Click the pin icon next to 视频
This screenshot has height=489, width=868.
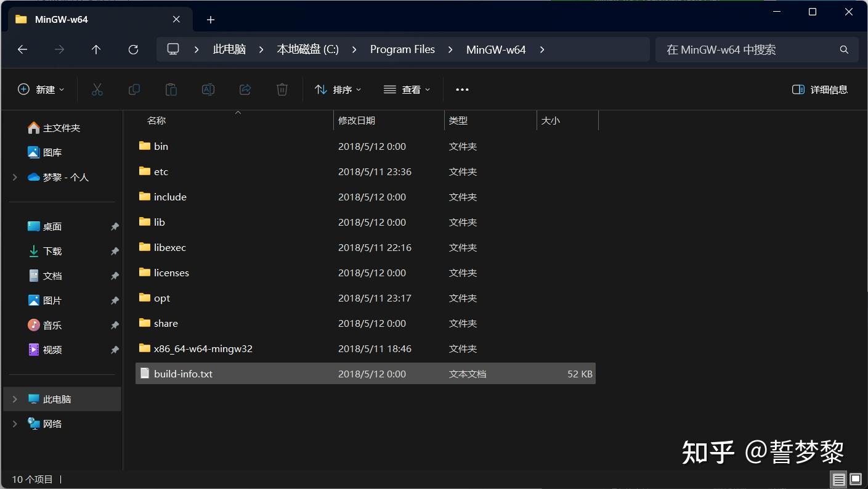click(x=115, y=350)
